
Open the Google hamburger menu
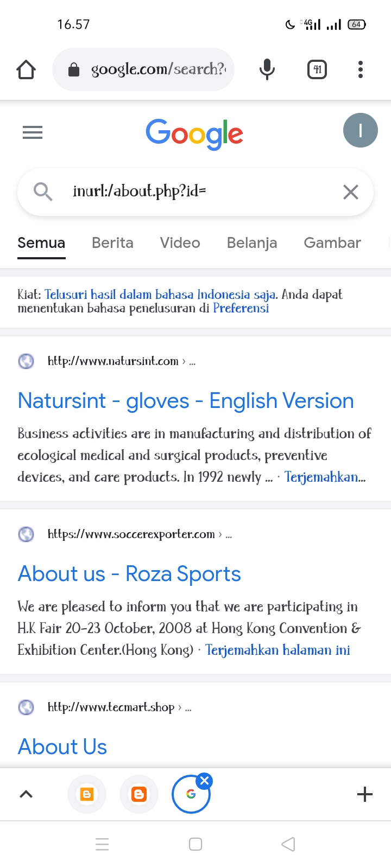click(33, 132)
